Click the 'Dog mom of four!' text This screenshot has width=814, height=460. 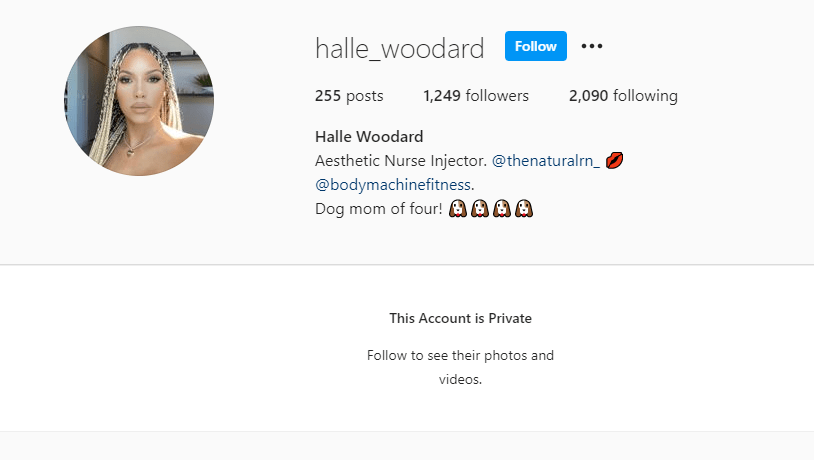point(379,209)
